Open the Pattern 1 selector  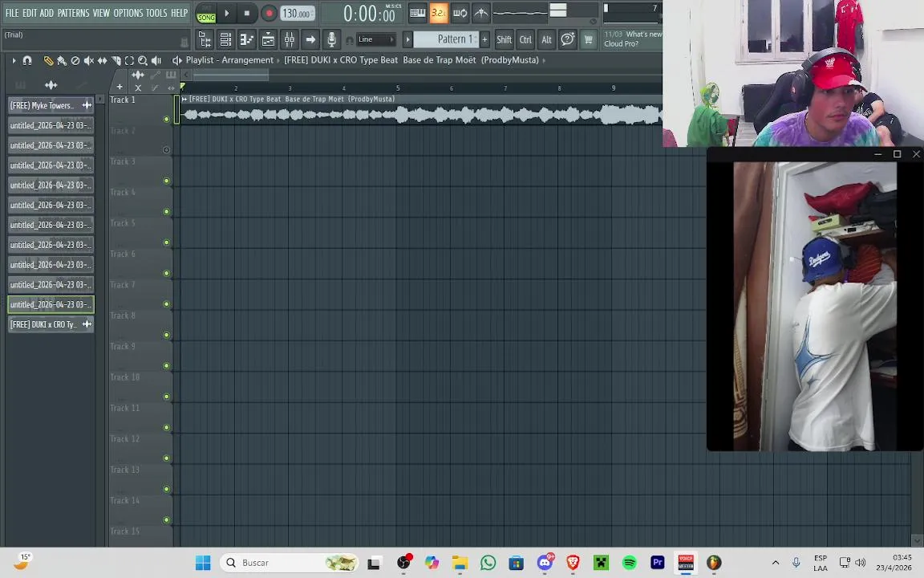[445, 39]
